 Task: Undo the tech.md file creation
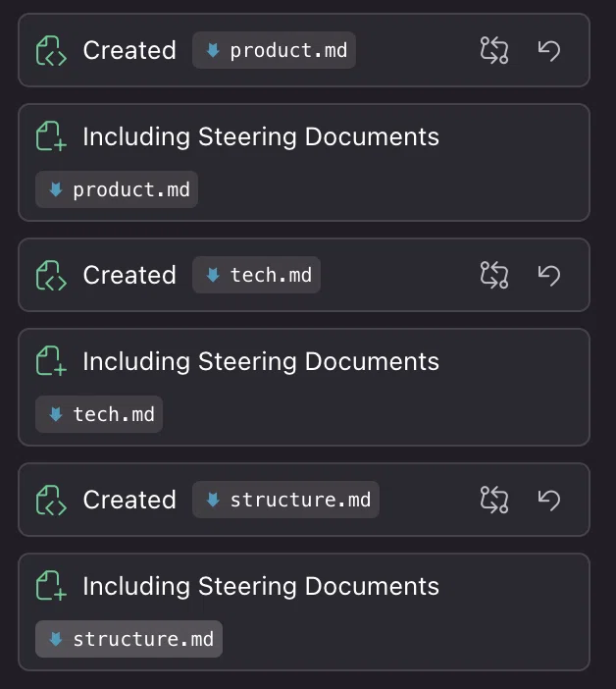549,276
